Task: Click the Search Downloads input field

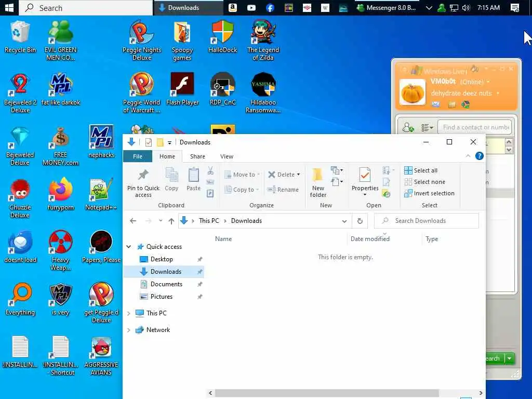Action: [x=427, y=221]
